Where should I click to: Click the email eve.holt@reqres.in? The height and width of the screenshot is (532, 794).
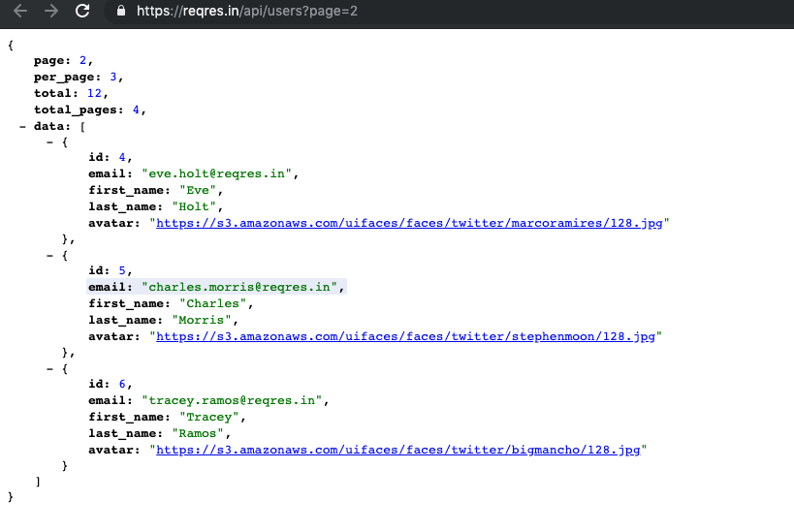pyautogui.click(x=217, y=174)
